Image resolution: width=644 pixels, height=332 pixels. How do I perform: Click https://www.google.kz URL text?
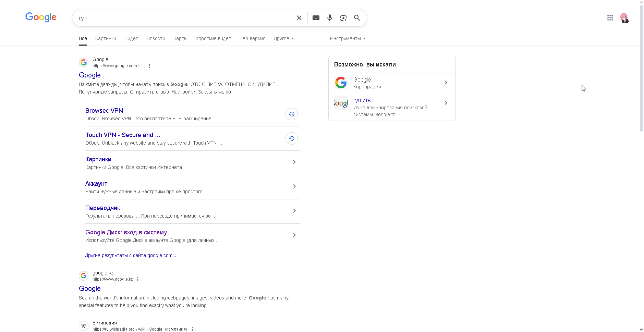click(112, 279)
